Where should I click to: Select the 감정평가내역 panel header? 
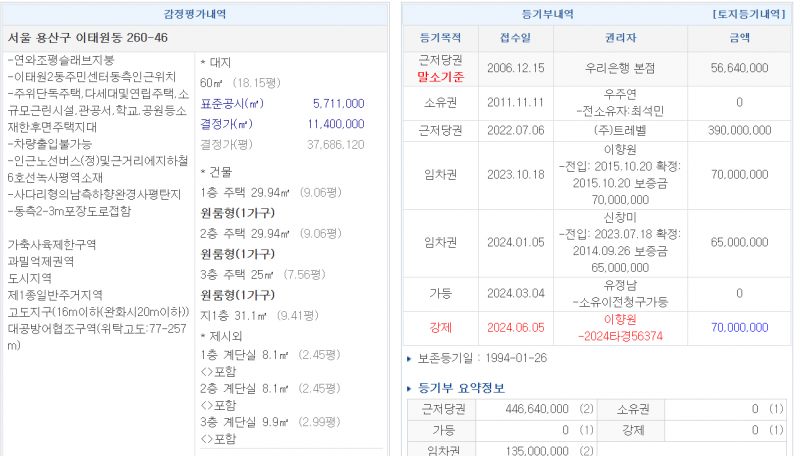[x=195, y=15]
